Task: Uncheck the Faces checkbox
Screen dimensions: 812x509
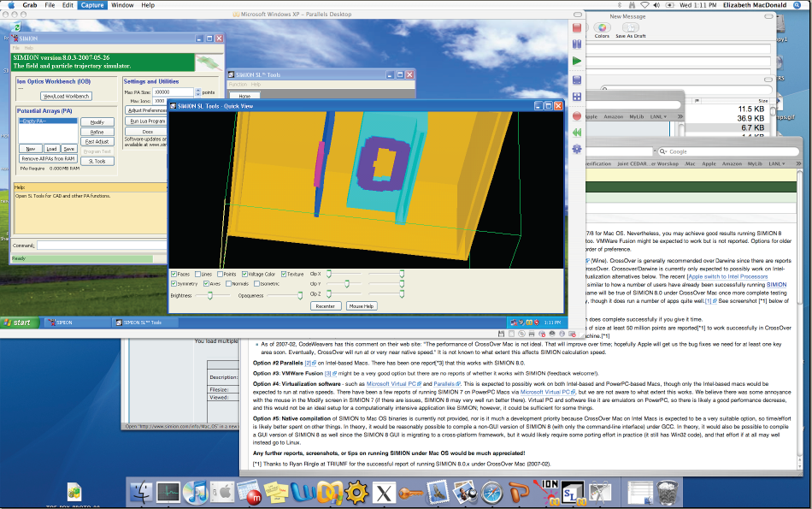Action: coord(174,275)
